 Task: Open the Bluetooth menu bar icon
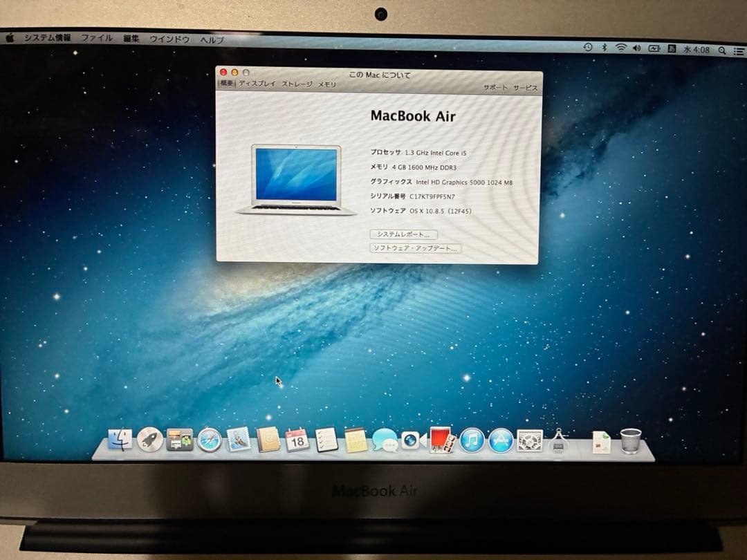[x=604, y=48]
